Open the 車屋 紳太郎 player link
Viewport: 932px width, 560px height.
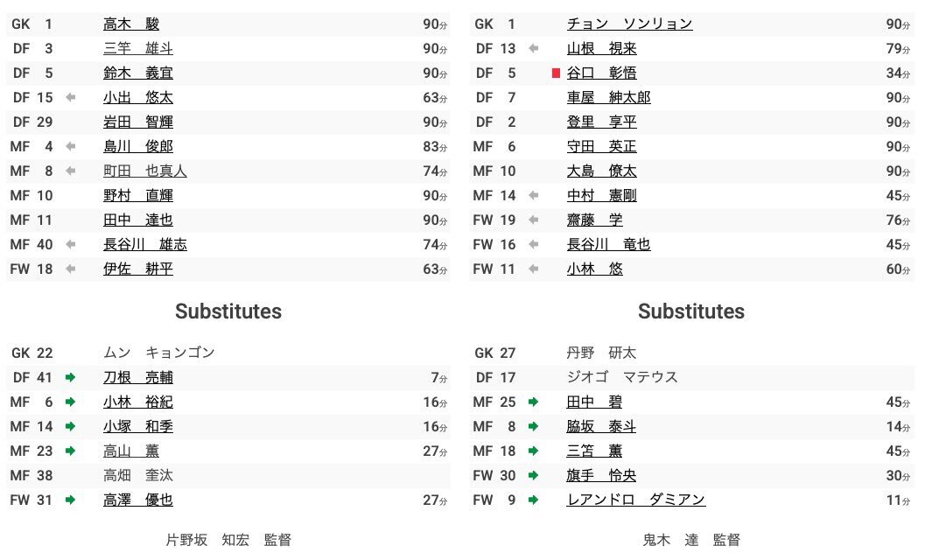coord(608,98)
